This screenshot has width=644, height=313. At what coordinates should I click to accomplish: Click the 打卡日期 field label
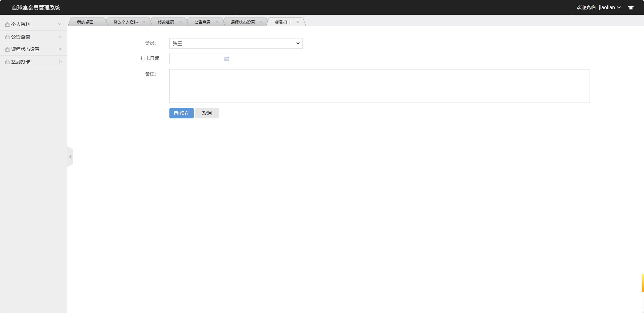(150, 58)
